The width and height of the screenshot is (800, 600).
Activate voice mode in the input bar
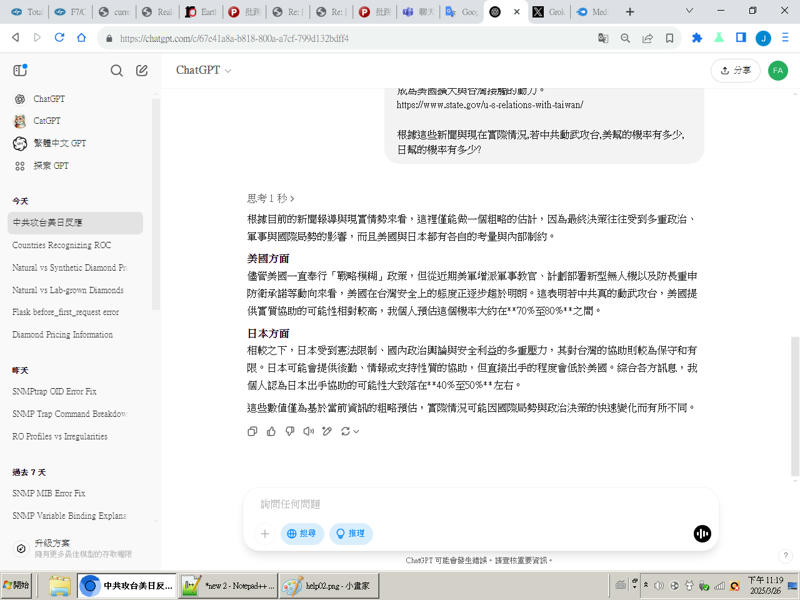click(x=703, y=534)
